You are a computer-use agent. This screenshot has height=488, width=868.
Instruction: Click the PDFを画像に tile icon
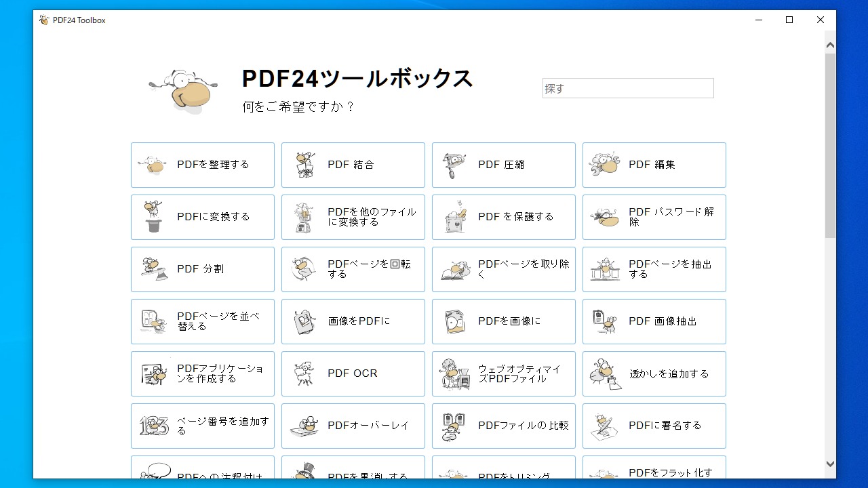(x=455, y=321)
